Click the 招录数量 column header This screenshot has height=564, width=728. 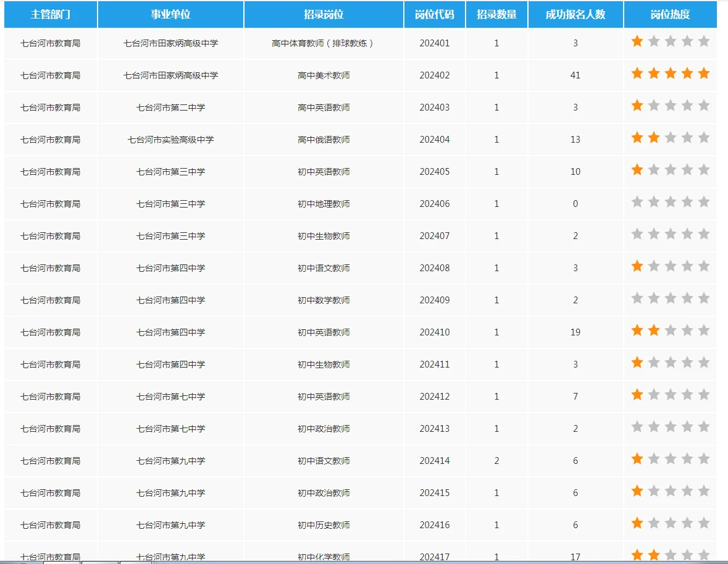tap(497, 14)
